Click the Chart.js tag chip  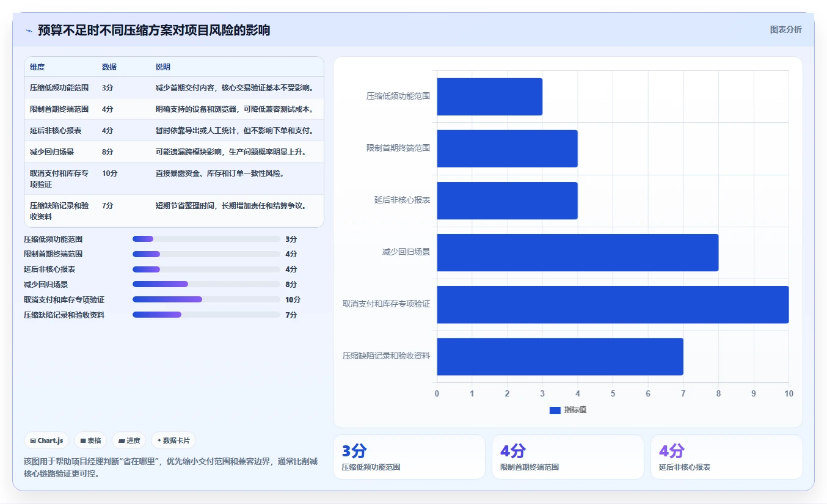tap(46, 440)
